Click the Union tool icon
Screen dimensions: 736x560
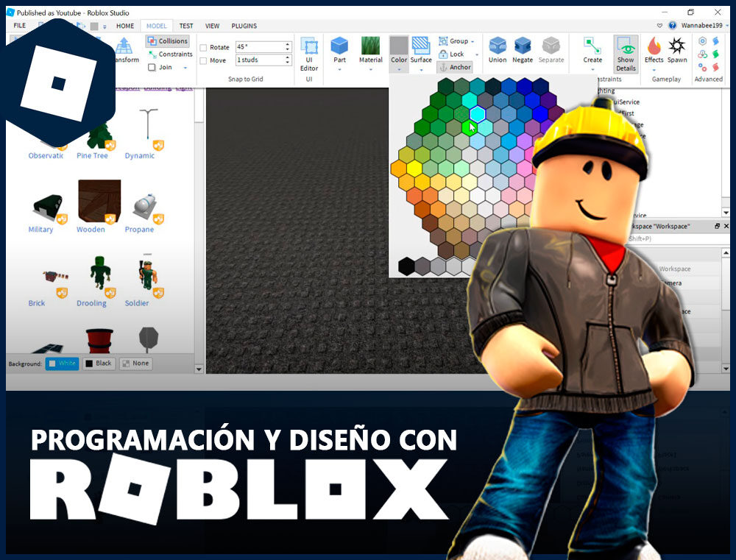(x=498, y=46)
